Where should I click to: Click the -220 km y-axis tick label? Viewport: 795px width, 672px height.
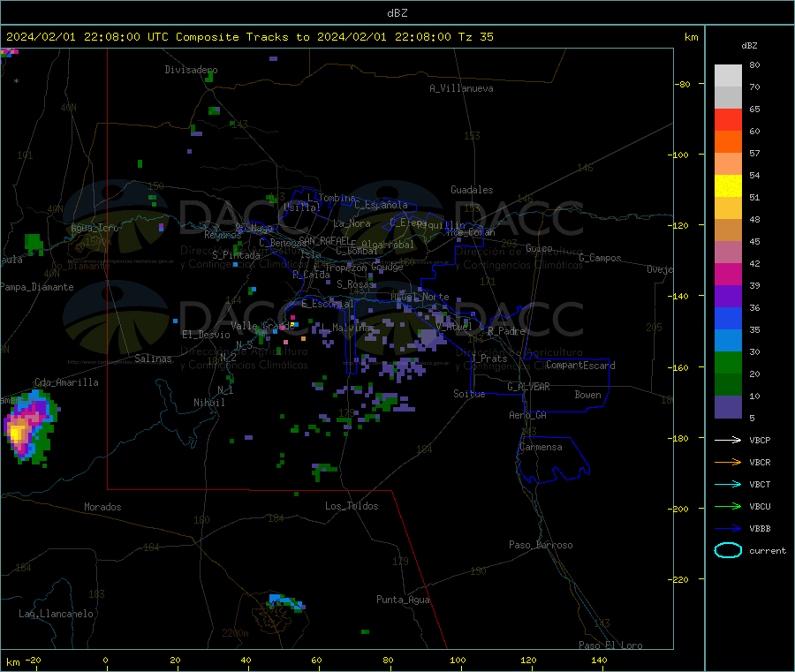click(x=680, y=580)
